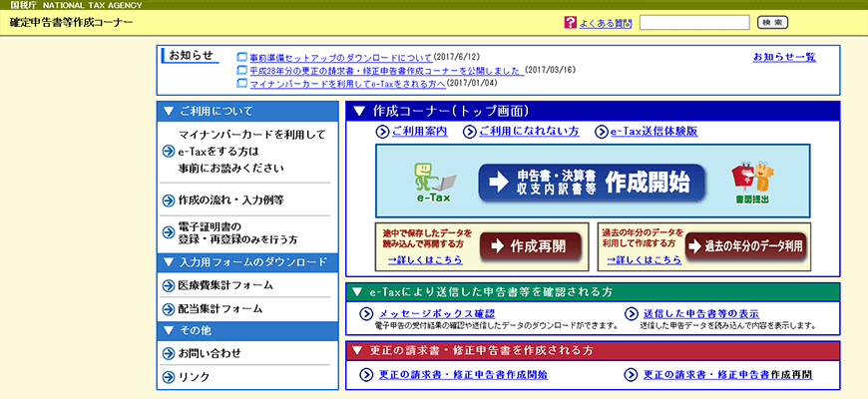Click arrow icon beside e-Tax送信体験版
The height and width of the screenshot is (399, 868).
(602, 132)
